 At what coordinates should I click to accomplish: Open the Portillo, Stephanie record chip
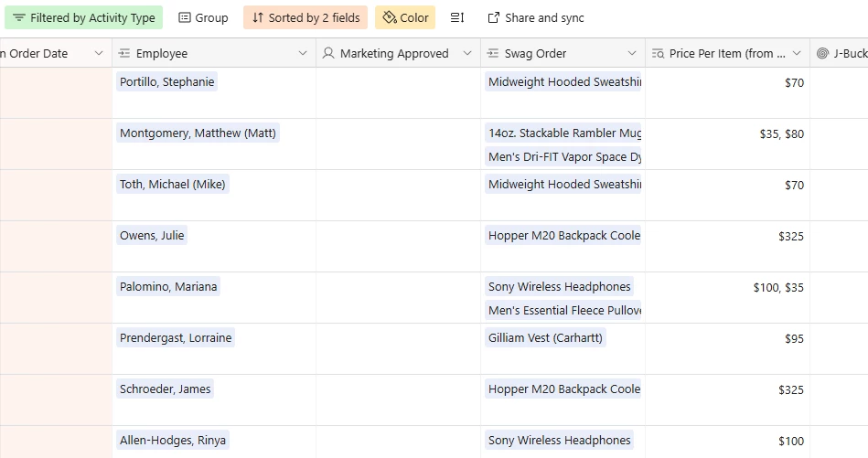[x=166, y=82]
